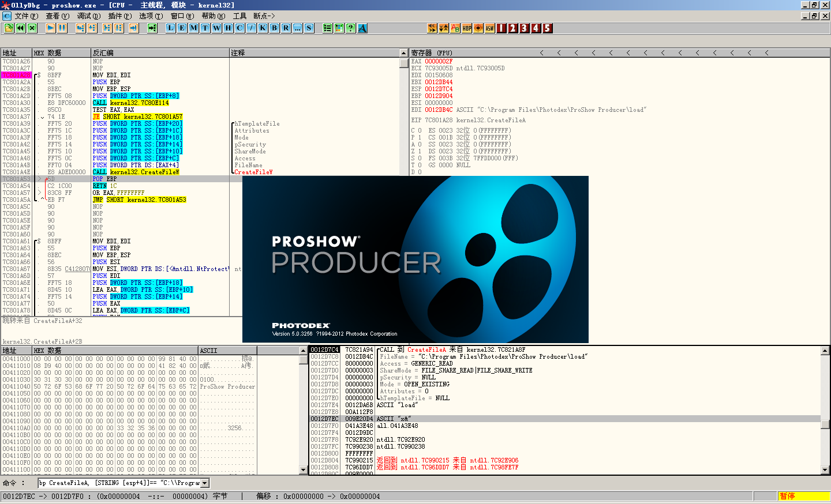Open the 选项(T) menu
Viewport: 831px width, 504px height.
tap(151, 16)
